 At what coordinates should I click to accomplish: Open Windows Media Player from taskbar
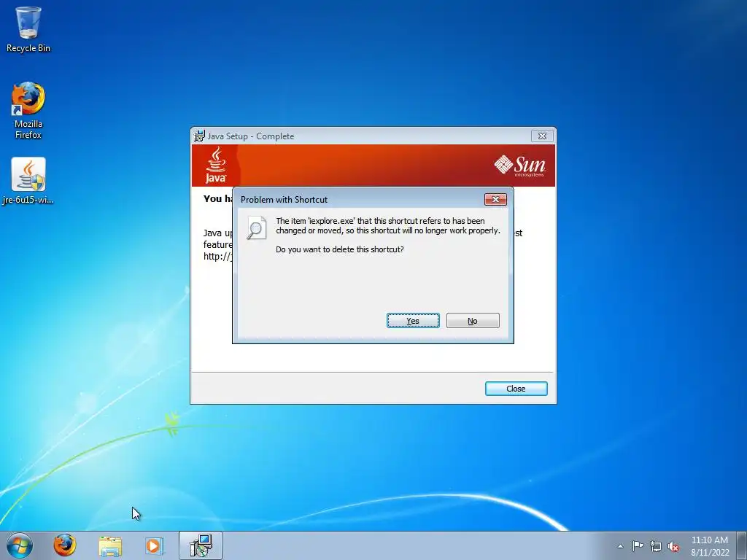[x=154, y=545]
